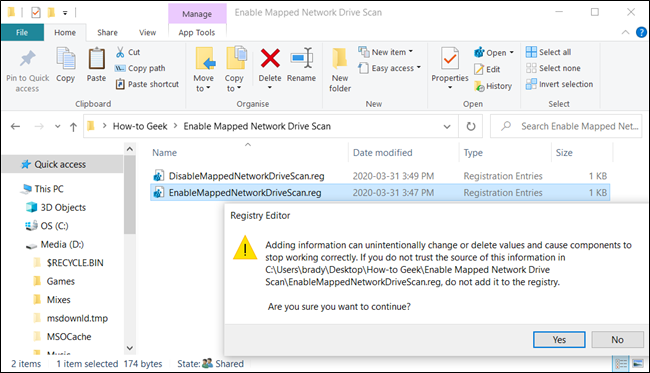
Task: Click No in Registry Editor dialog
Action: pyautogui.click(x=617, y=340)
